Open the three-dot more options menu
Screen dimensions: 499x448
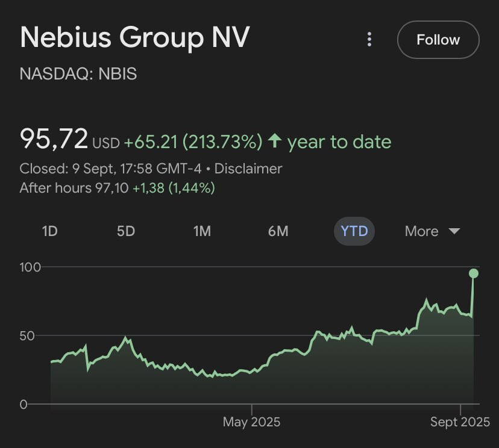(x=369, y=40)
